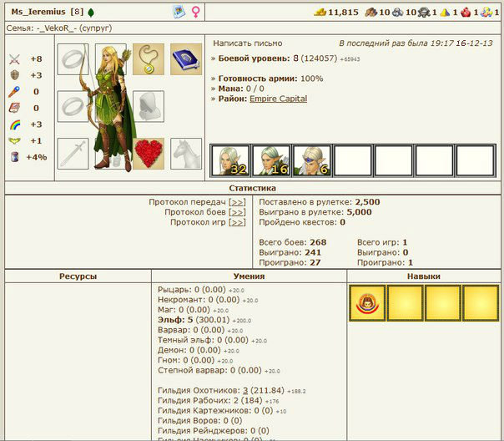Open the red rose heart item

coord(149,154)
